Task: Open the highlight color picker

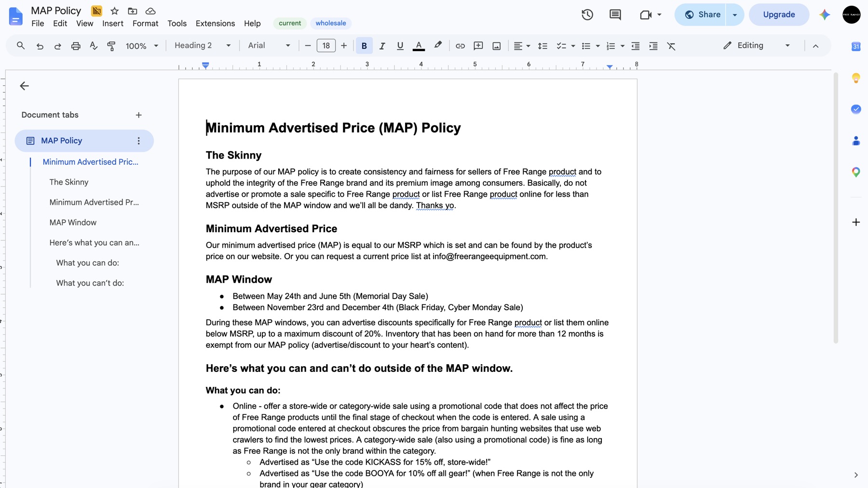Action: [x=438, y=46]
